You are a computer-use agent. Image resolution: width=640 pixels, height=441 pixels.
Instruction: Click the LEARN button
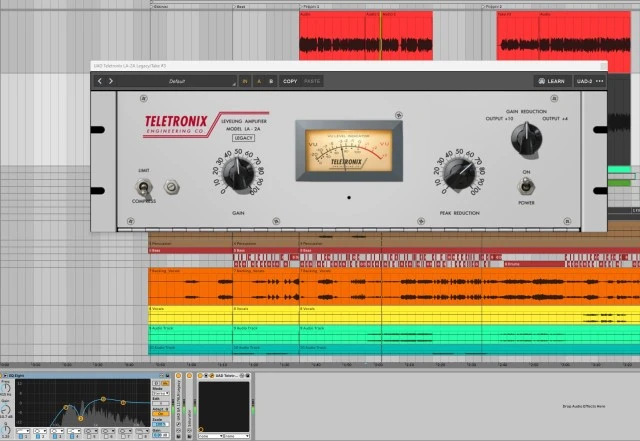coord(552,81)
